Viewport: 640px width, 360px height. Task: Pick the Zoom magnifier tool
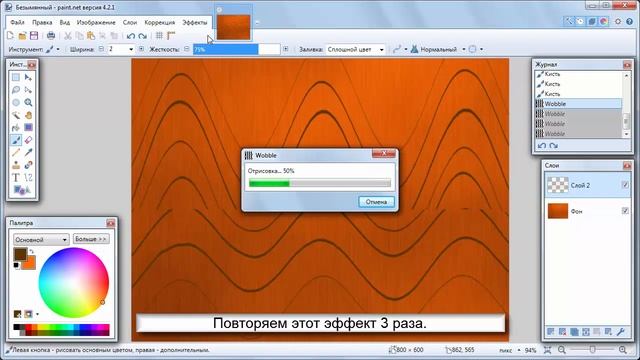(x=28, y=102)
